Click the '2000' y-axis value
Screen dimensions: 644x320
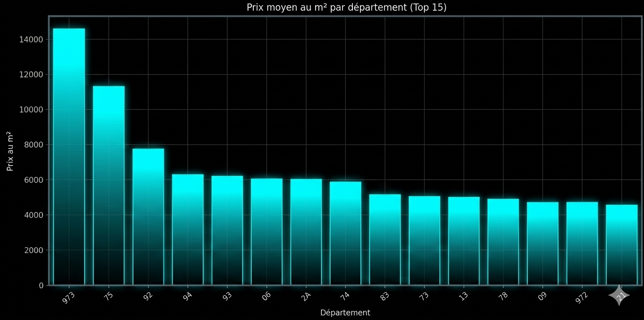pos(33,250)
